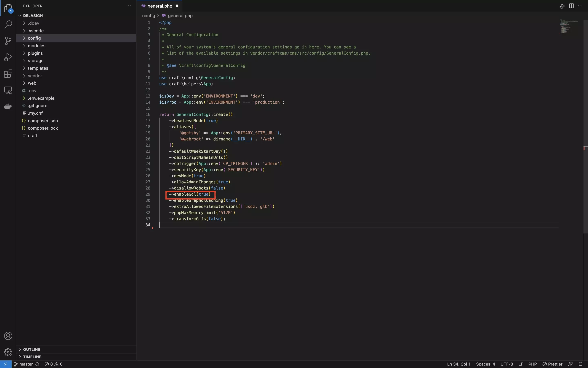Click the Synchronize Changes icon
This screenshot has height=368, width=588.
coord(37,364)
